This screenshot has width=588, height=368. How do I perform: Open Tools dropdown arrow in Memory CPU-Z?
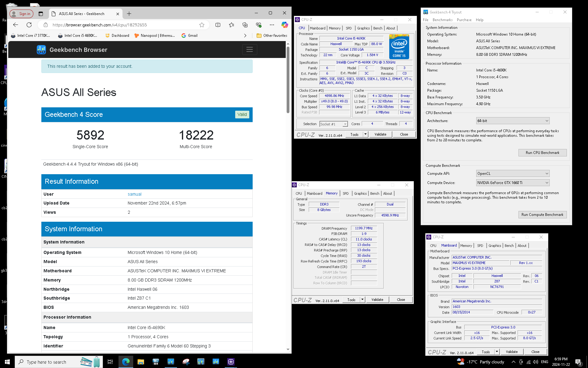(362, 300)
